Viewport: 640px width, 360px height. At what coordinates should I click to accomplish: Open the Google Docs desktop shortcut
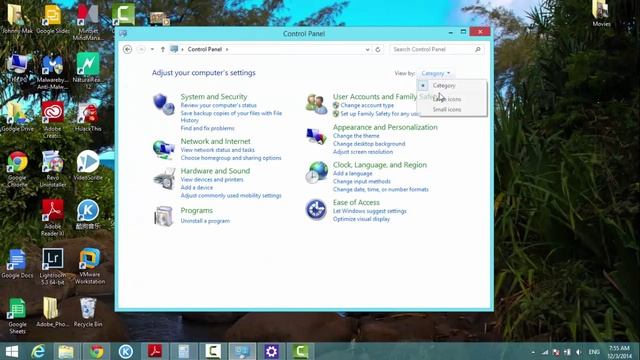click(17, 264)
